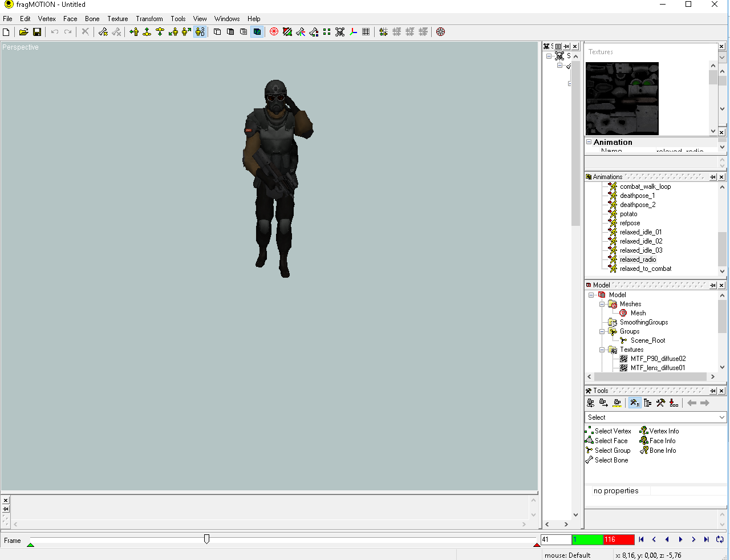This screenshot has width=730, height=560.
Task: Select the Scene_Root group item
Action: click(x=648, y=340)
